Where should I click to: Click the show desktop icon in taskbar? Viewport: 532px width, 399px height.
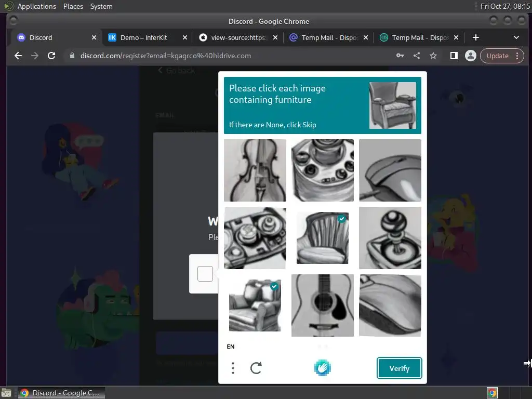point(6,393)
